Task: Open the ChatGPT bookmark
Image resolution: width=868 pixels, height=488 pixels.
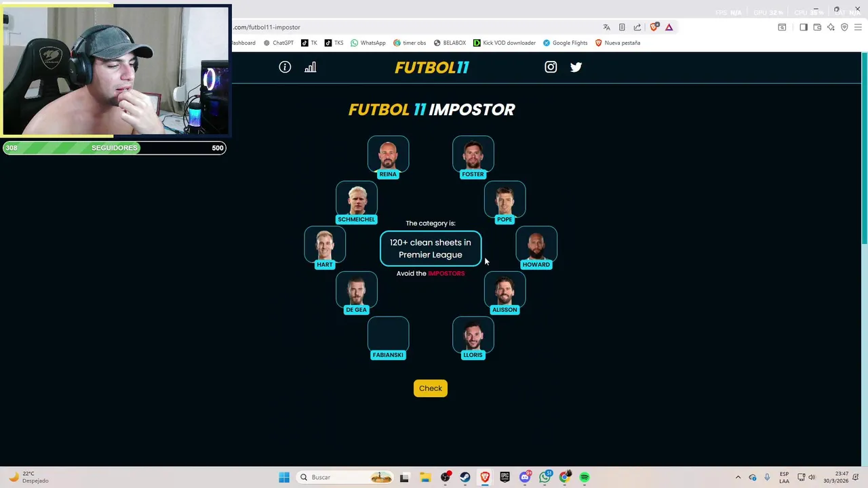Action: 278,43
